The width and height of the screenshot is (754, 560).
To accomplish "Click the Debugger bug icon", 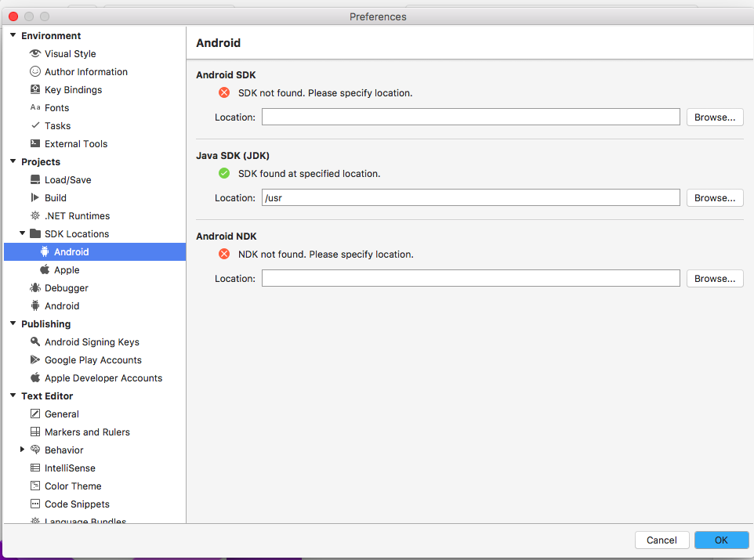I will tap(35, 287).
